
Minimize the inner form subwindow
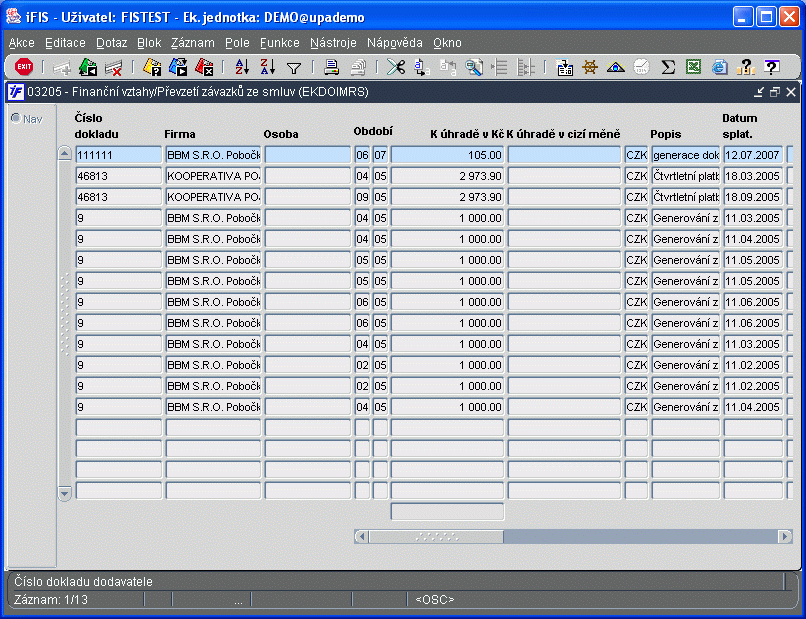pos(759,92)
